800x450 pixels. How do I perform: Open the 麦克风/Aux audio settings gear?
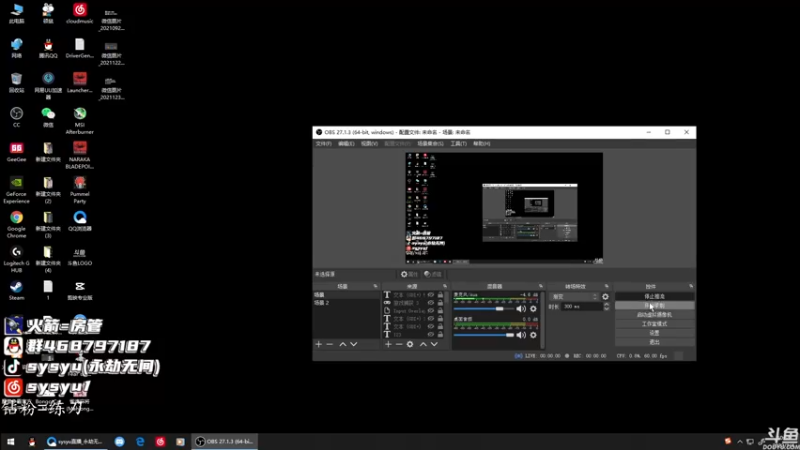coord(533,309)
